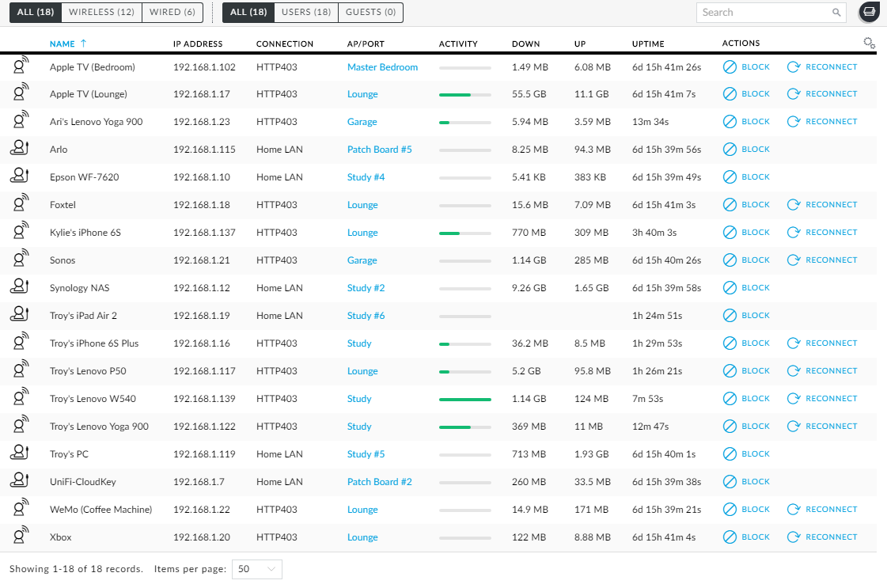
Task: Click the magnifier icon in the search box
Action: coord(836,13)
